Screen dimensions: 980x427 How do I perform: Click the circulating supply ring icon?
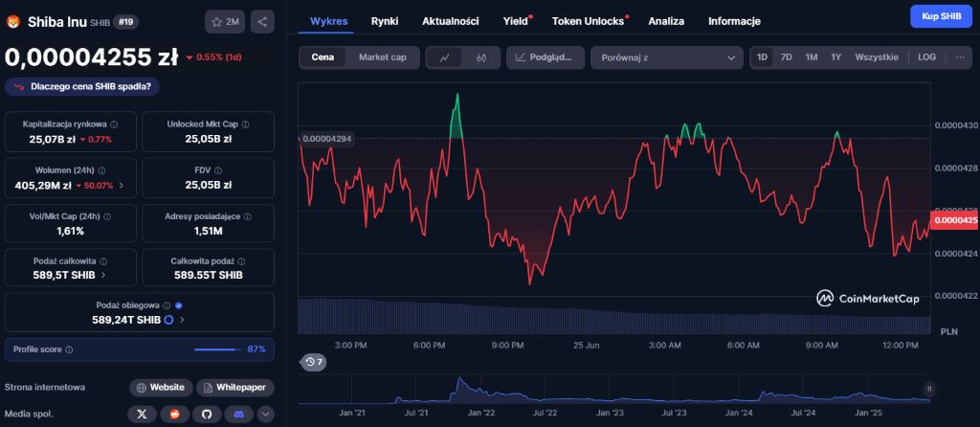(168, 320)
